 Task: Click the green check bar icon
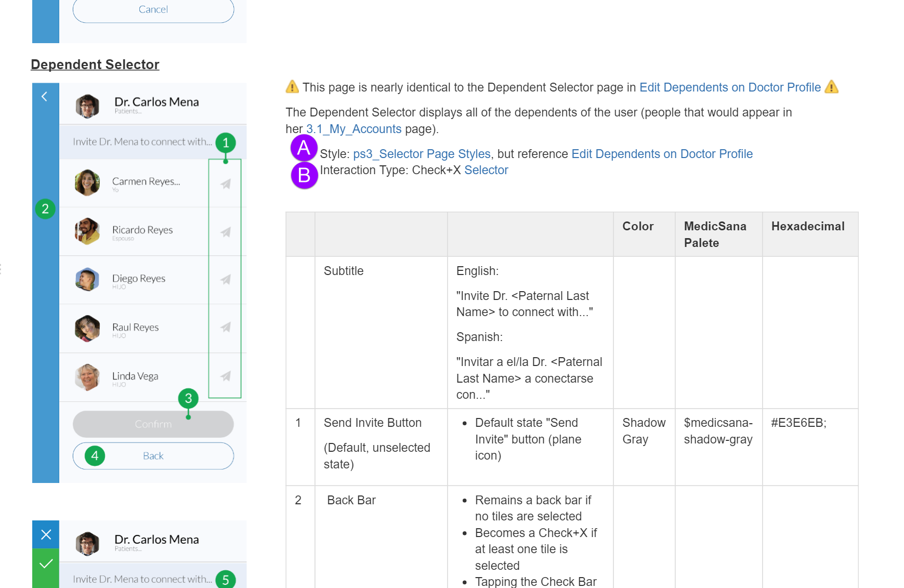(x=46, y=564)
